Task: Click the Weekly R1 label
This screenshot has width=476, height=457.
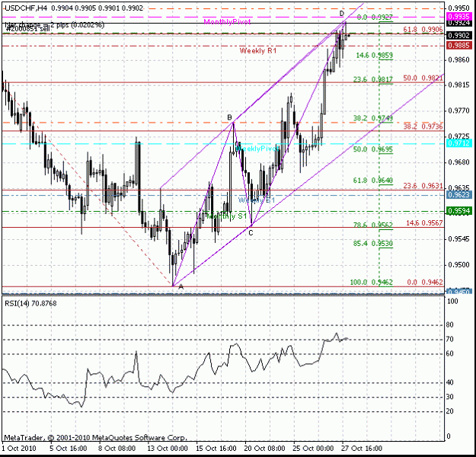Action: pos(258,51)
